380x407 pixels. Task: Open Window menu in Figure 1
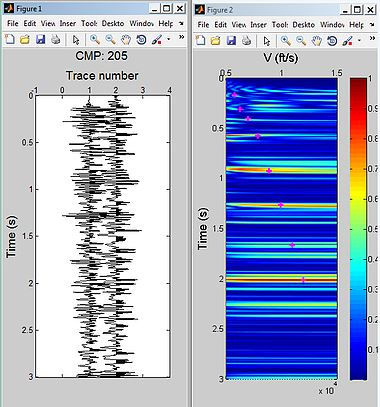point(141,23)
